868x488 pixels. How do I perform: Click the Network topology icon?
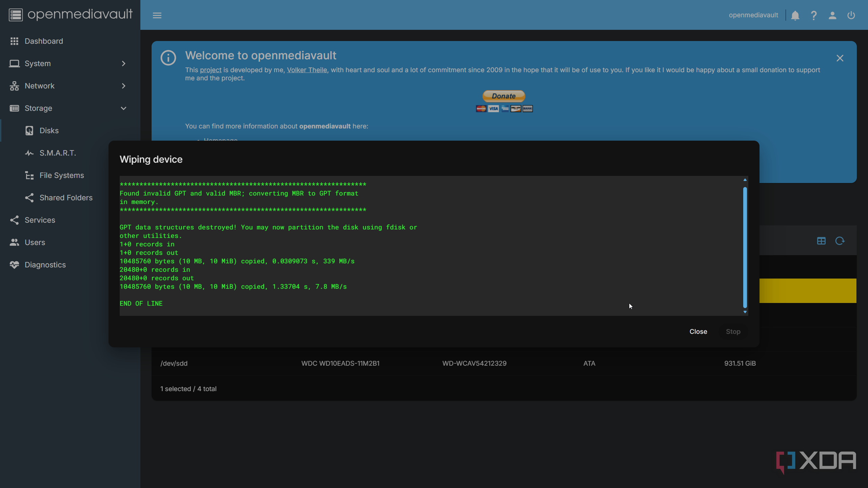[14, 86]
